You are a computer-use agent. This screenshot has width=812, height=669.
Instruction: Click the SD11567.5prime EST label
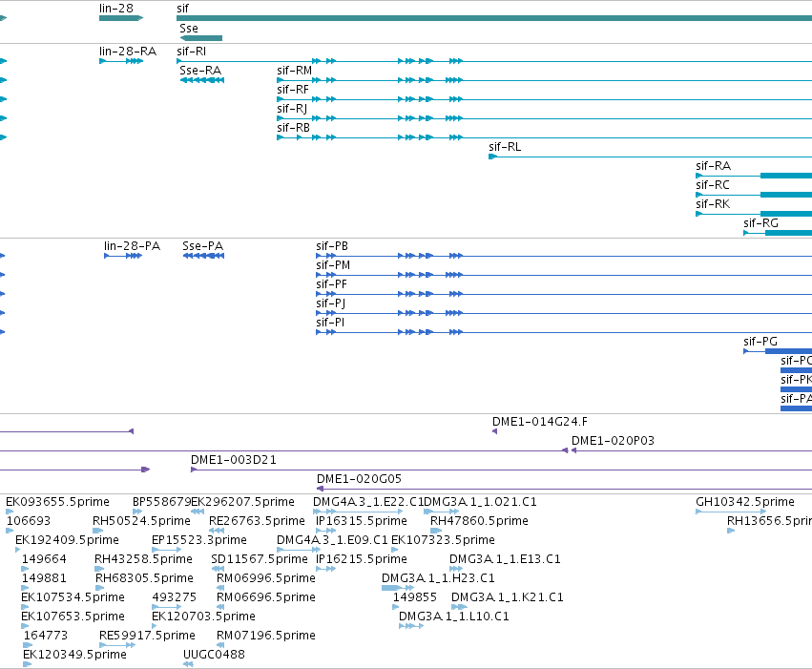pos(260,559)
